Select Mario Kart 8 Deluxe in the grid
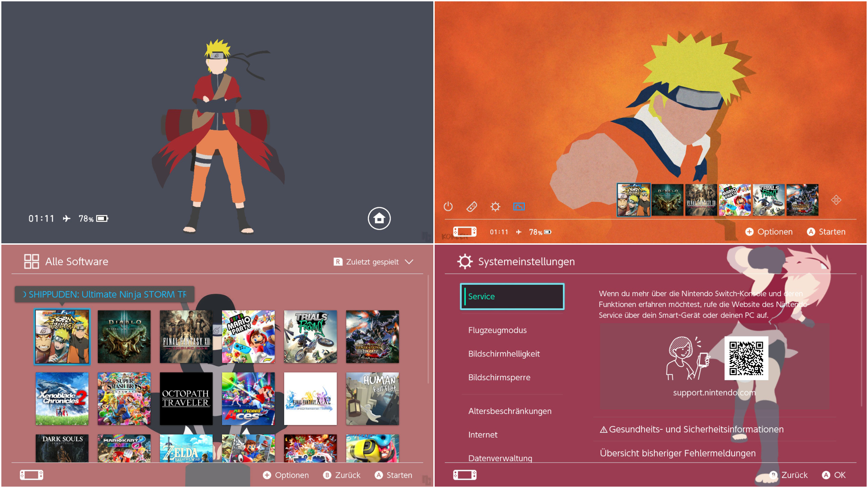The width and height of the screenshot is (868, 488). click(124, 448)
